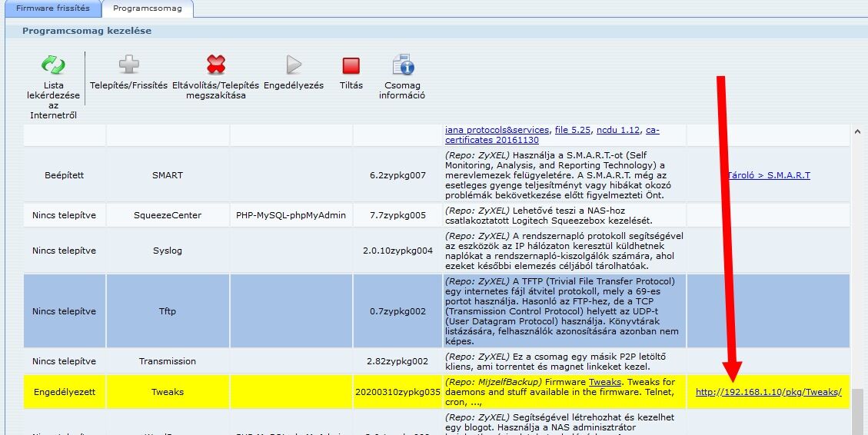This screenshot has width=868, height=435.
Task: Click version 0.7zypkg002
Action: [x=397, y=311]
